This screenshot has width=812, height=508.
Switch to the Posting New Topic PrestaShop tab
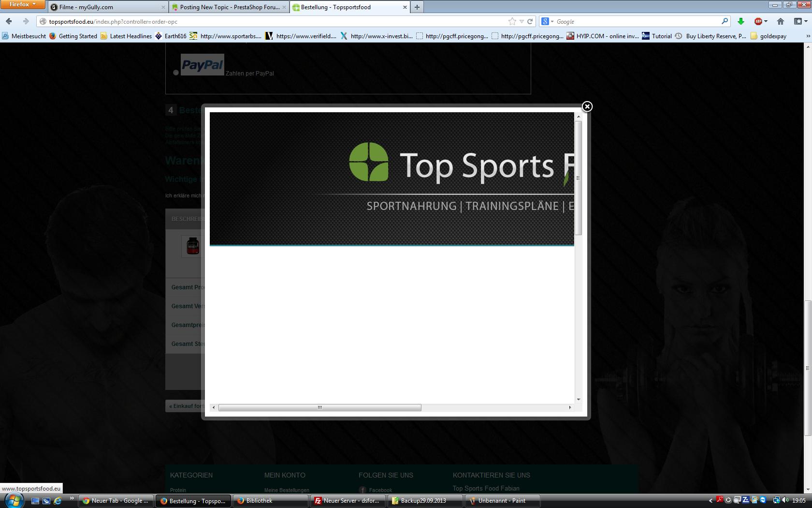(x=230, y=7)
